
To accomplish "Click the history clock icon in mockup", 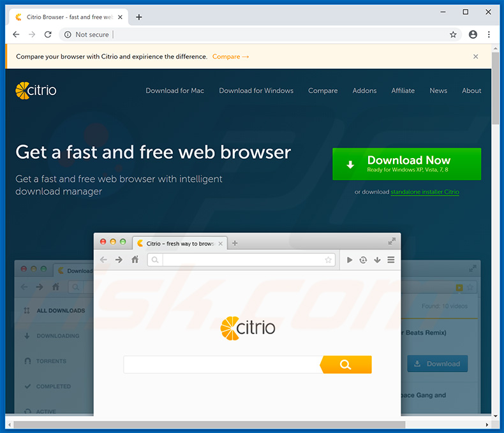I will (x=363, y=260).
